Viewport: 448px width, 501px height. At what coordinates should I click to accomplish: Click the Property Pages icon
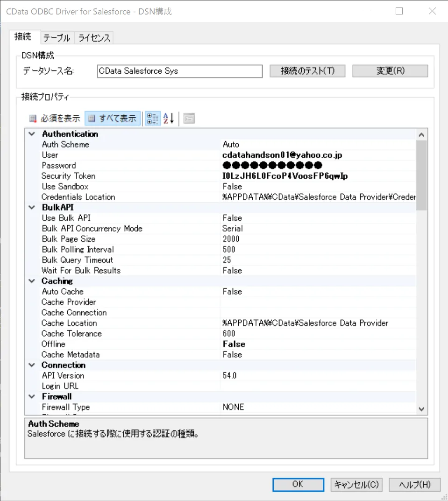pyautogui.click(x=189, y=119)
